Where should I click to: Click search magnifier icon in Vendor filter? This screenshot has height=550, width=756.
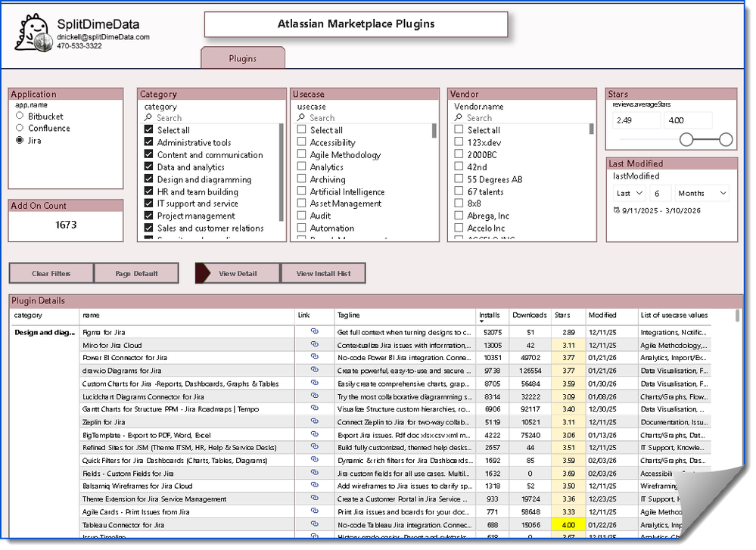tap(458, 117)
